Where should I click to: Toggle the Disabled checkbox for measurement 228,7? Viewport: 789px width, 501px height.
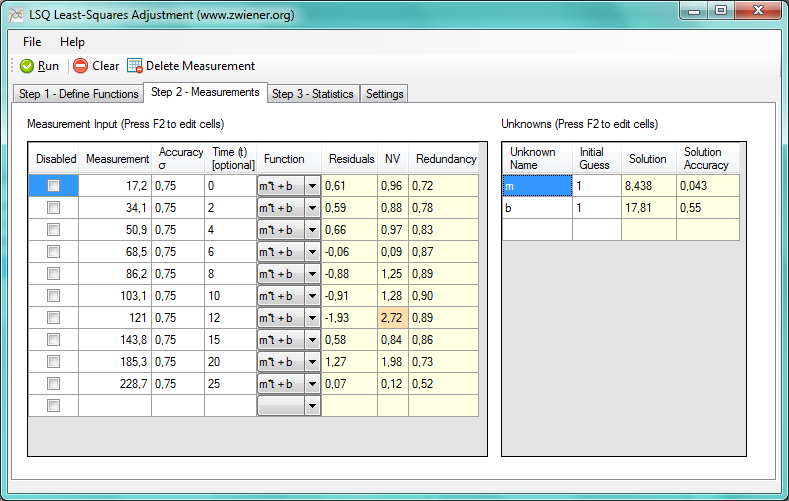click(x=54, y=384)
